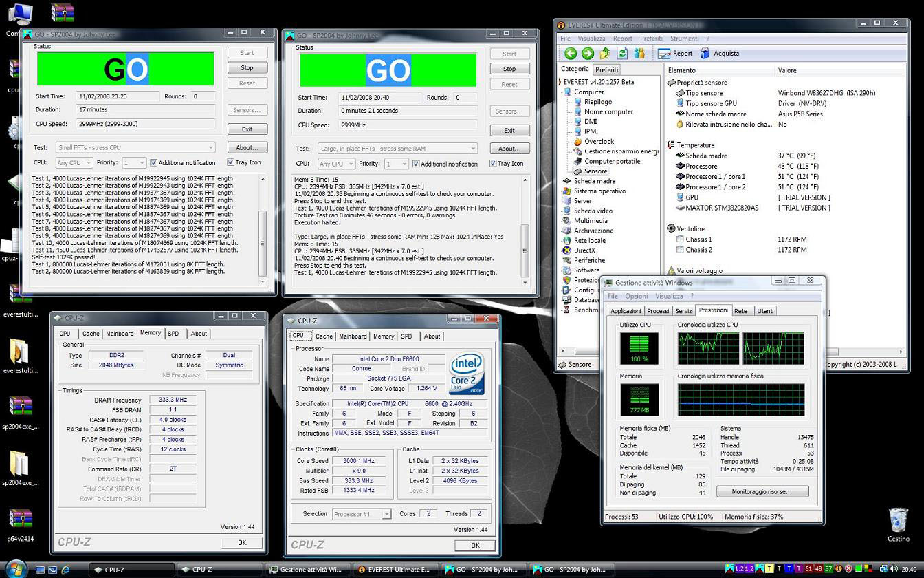924x578 pixels.
Task: Click green GO status banner in right SP2004
Action: (x=388, y=70)
